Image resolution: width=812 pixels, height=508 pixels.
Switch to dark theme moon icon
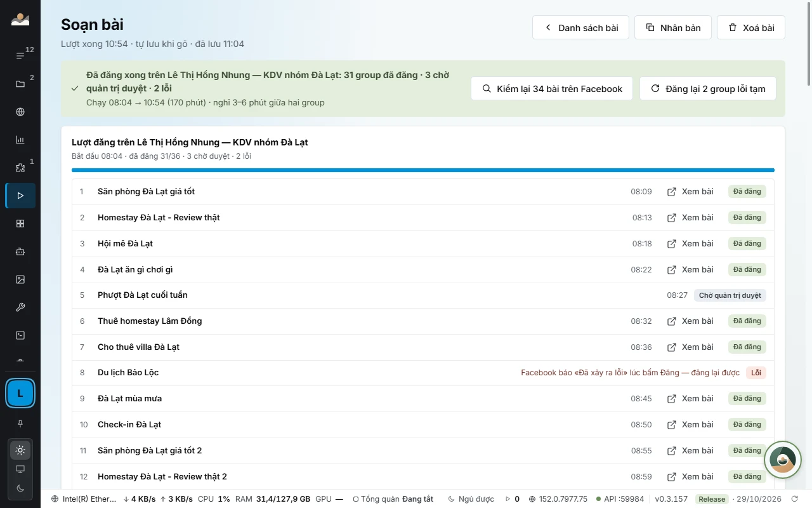(20, 488)
